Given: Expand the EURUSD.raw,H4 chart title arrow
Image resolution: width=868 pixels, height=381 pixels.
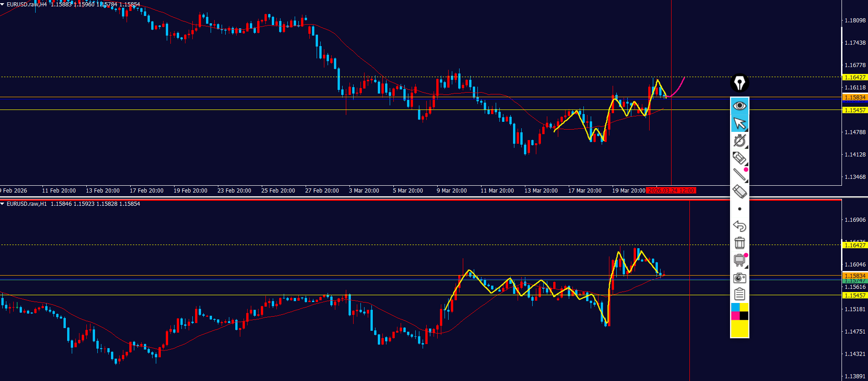Looking at the screenshot, I should 3,5.
